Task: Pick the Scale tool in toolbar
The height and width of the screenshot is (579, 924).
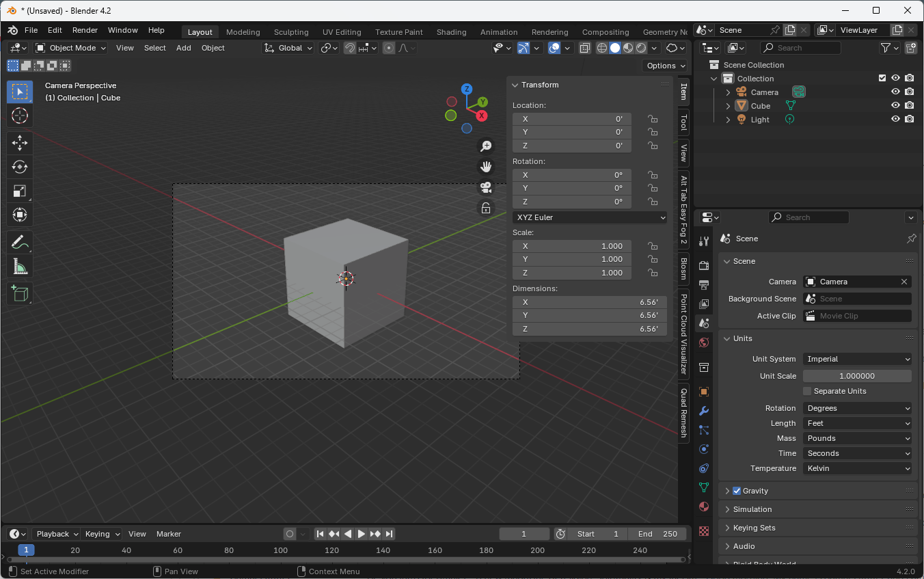Action: [x=20, y=191]
